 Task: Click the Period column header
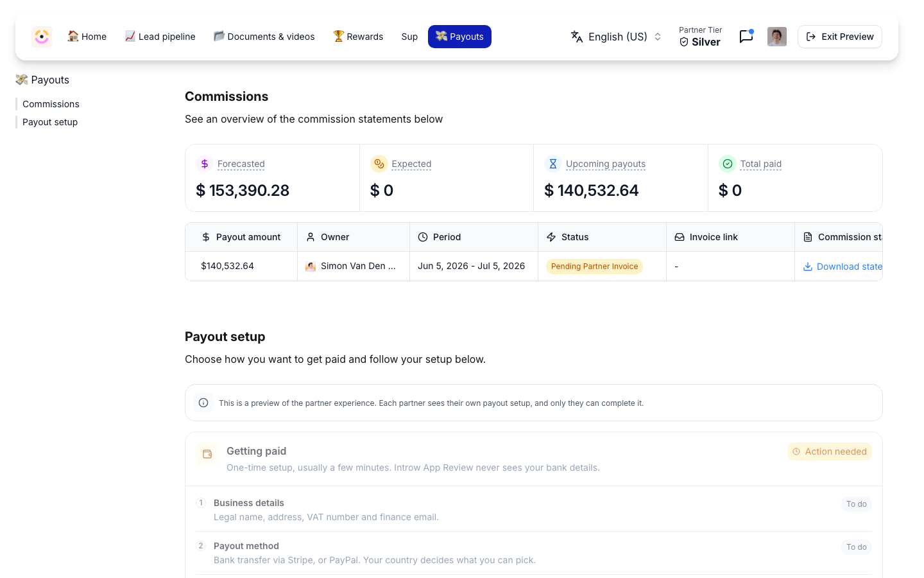(x=474, y=237)
